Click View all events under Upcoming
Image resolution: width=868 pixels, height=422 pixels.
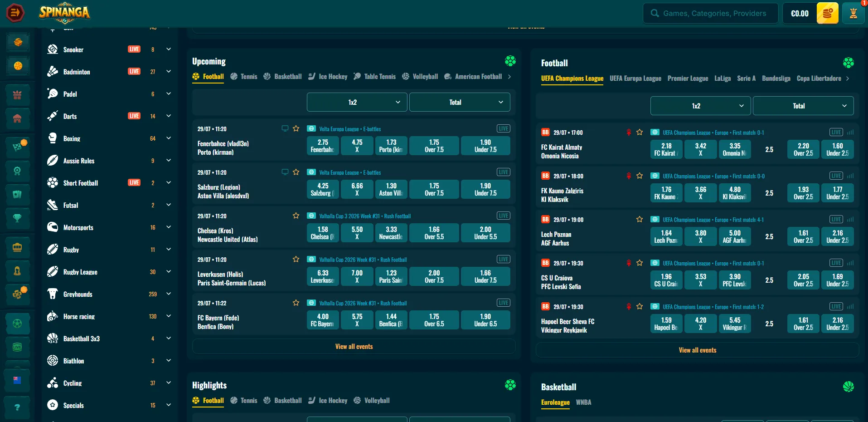pyautogui.click(x=354, y=346)
